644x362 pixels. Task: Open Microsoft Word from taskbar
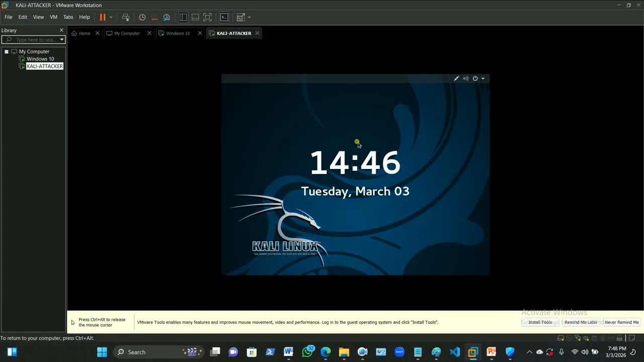[288, 352]
